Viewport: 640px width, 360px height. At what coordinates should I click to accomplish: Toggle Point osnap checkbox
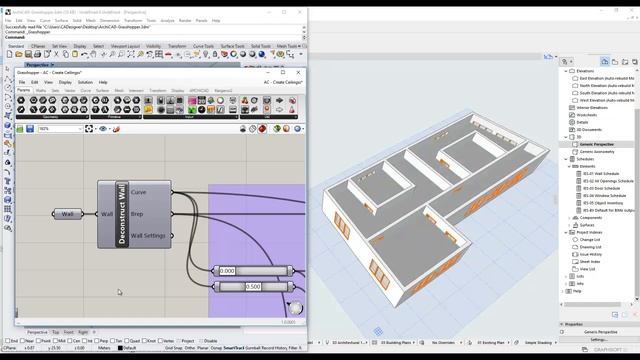click(x=38, y=341)
